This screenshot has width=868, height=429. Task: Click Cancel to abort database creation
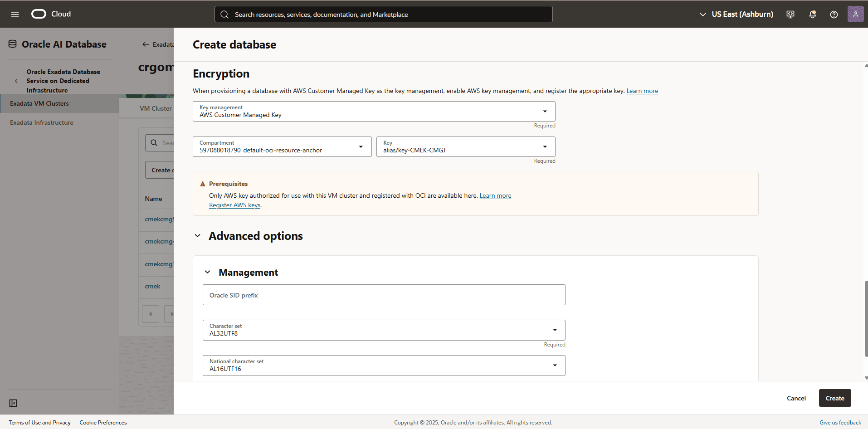[x=796, y=398]
